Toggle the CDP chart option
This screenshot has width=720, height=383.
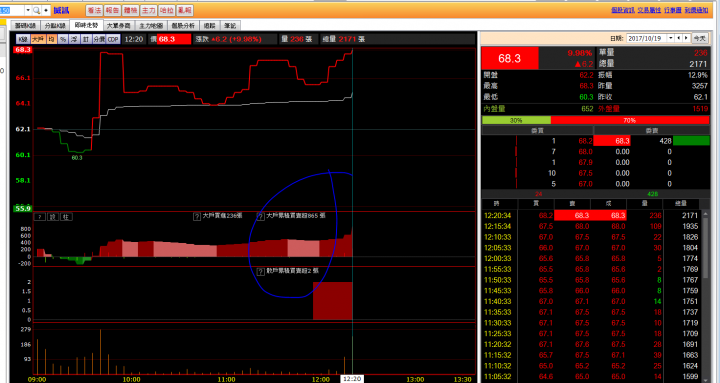point(113,39)
